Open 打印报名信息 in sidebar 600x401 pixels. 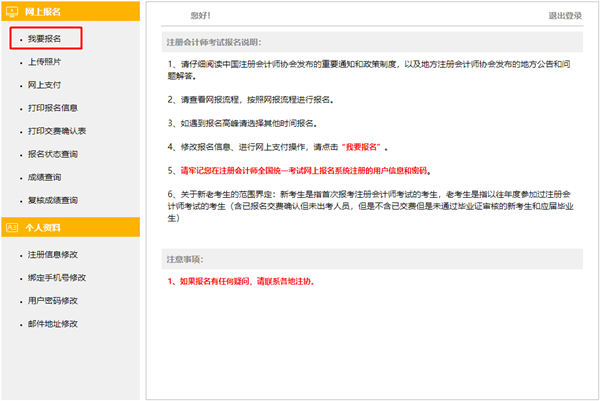point(50,108)
